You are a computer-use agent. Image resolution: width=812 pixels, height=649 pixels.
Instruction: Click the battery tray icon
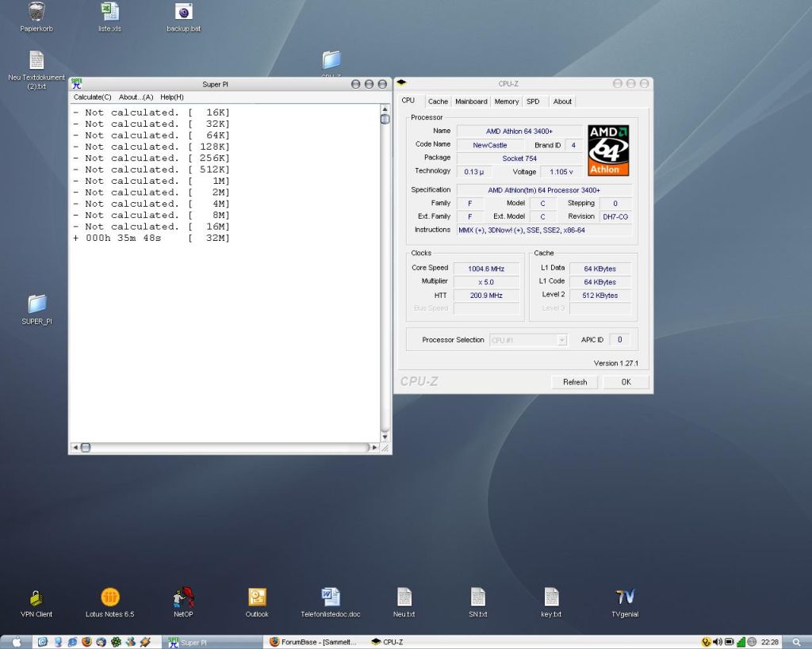730,642
